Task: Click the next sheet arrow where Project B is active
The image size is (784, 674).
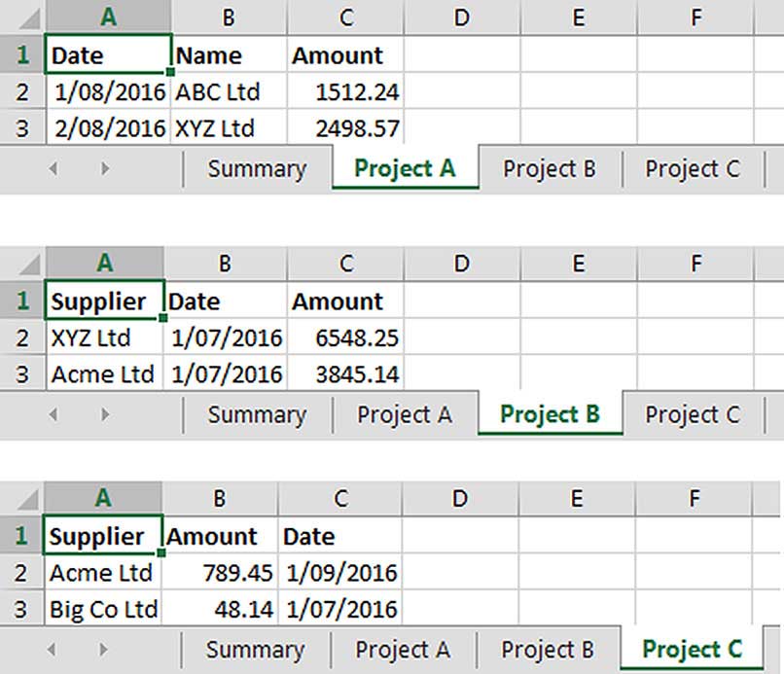Action: [x=104, y=414]
